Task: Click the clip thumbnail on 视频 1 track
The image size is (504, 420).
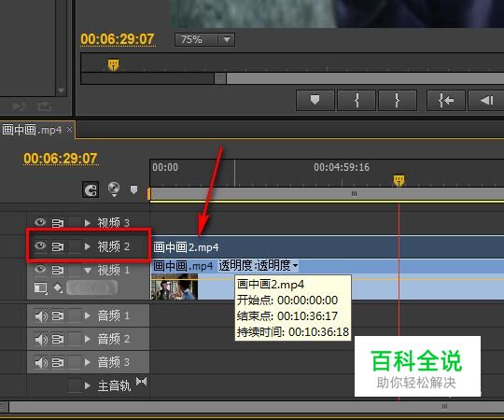Action: (175, 287)
